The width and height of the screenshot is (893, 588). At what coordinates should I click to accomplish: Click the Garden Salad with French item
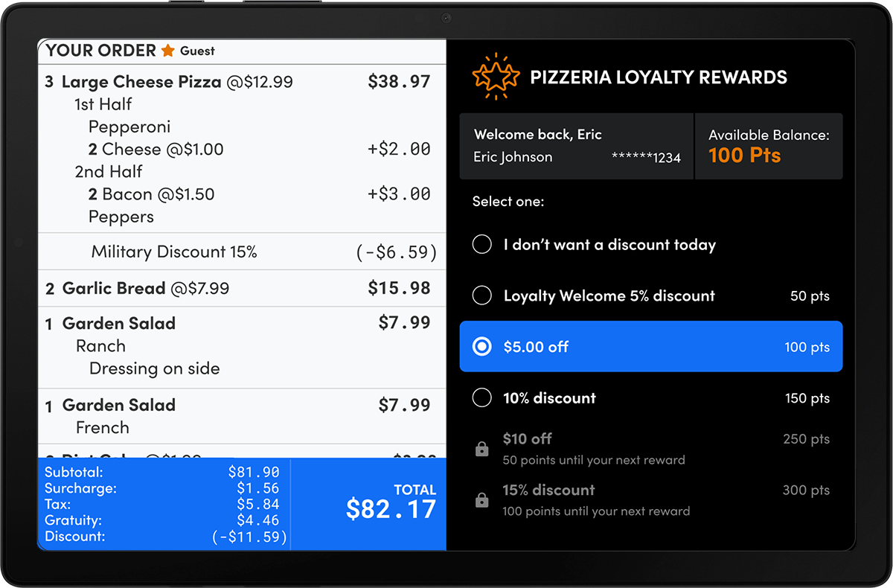pyautogui.click(x=242, y=416)
